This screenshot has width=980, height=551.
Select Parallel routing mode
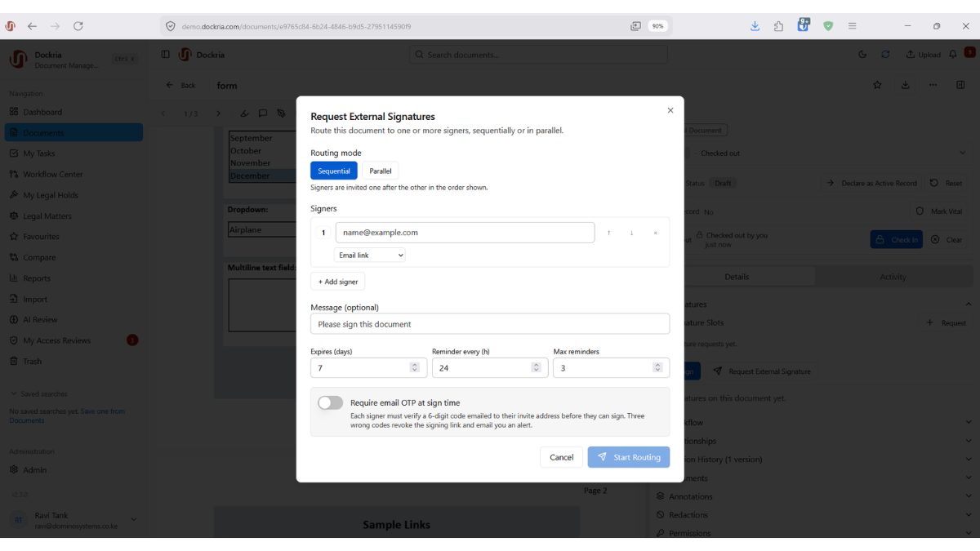pos(381,171)
